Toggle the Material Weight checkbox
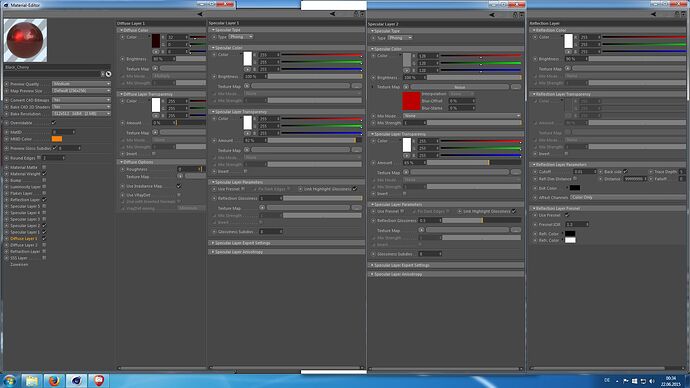The width and height of the screenshot is (690, 388). click(44, 174)
